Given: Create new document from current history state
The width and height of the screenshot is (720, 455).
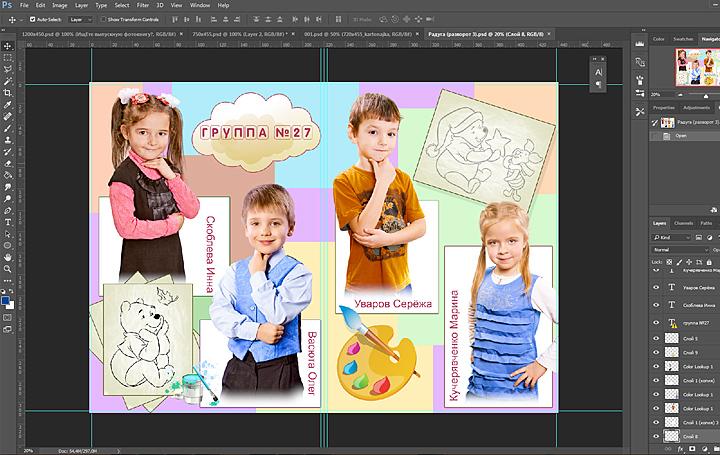Looking at the screenshot, I should click(714, 210).
